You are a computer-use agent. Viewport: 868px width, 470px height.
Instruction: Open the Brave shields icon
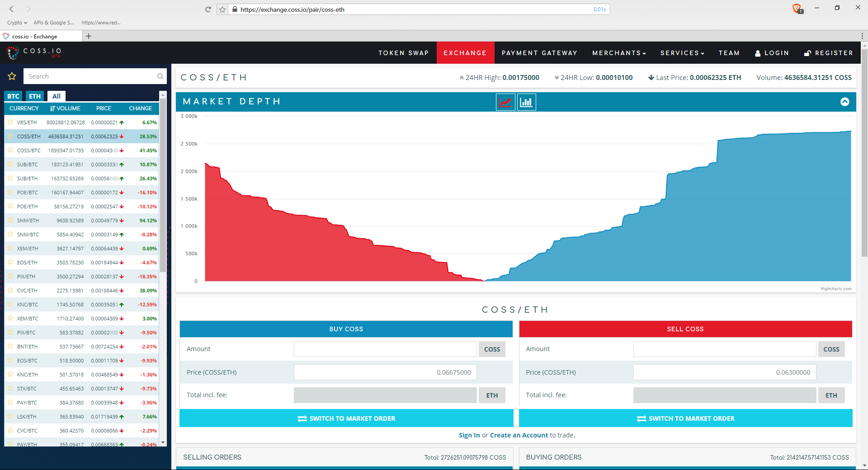[x=797, y=9]
